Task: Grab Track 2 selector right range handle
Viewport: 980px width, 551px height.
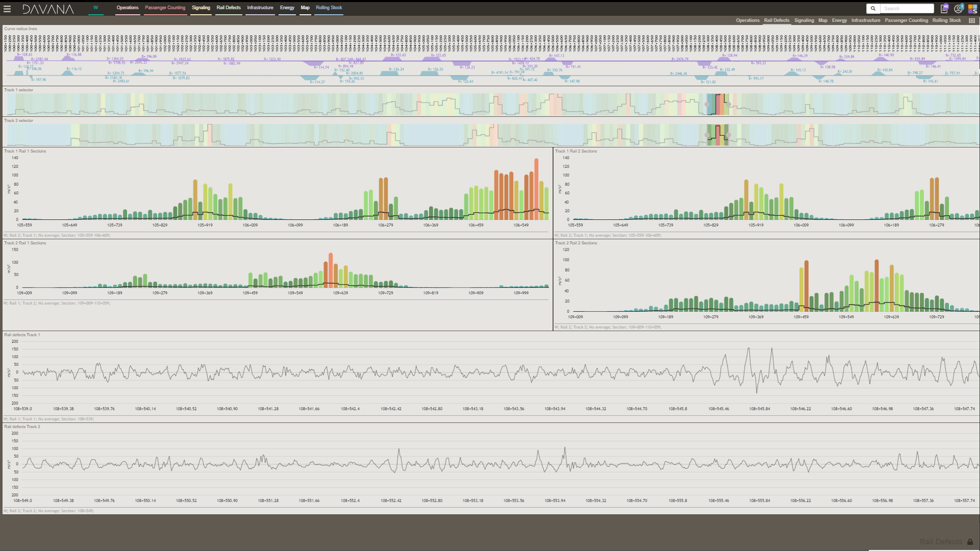Action: point(728,135)
